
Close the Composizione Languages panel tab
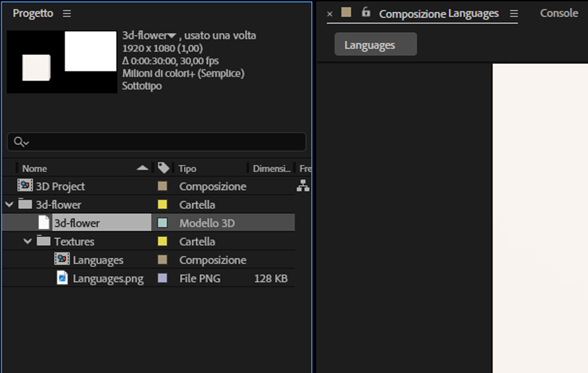pyautogui.click(x=330, y=14)
